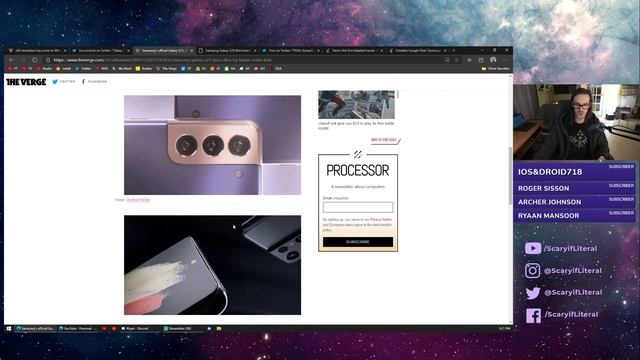
Task: Open the fifth tab, a Twitter page
Action: [291, 51]
